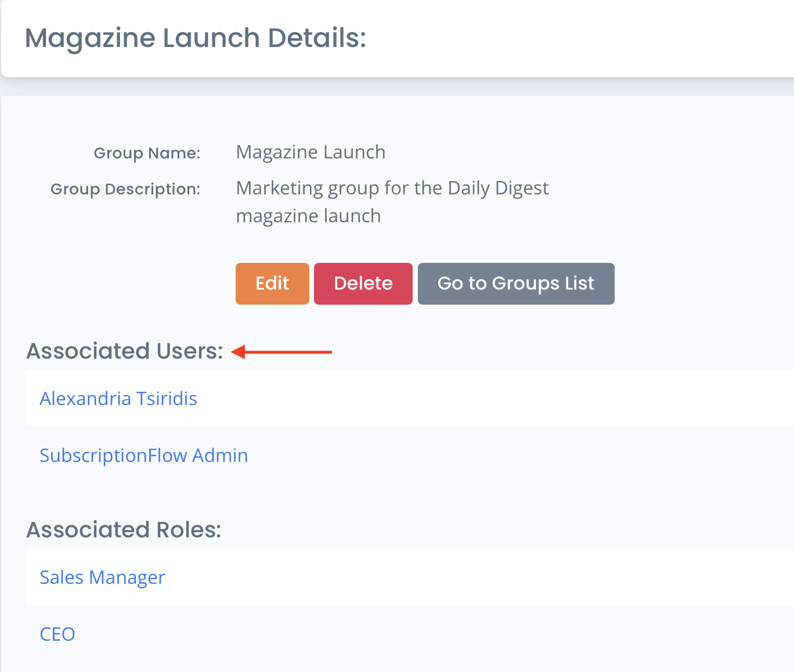Viewport: 794px width, 672px height.
Task: Go to Groups List button
Action: pyautogui.click(x=516, y=284)
